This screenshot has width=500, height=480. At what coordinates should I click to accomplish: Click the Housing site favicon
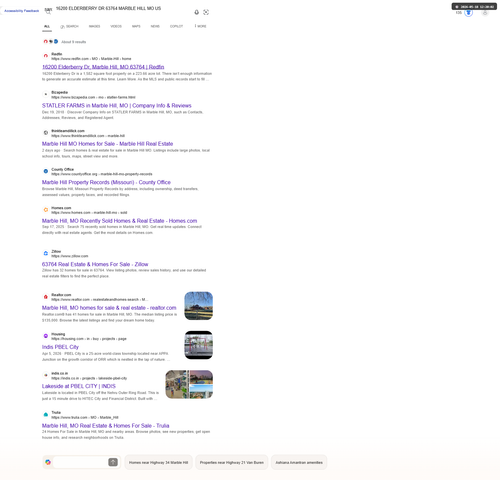click(46, 336)
